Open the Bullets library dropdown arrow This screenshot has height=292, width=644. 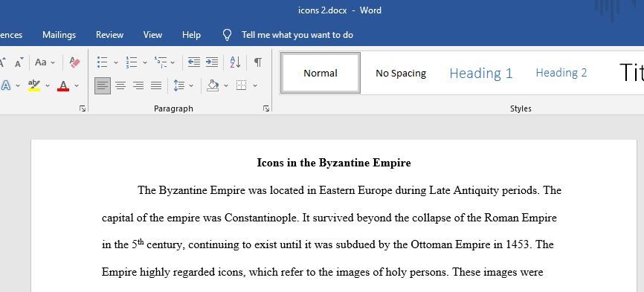(116, 62)
